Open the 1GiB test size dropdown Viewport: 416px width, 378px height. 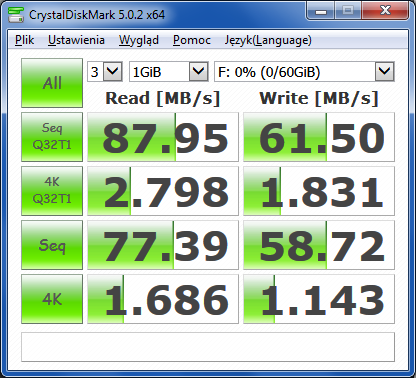(x=169, y=71)
